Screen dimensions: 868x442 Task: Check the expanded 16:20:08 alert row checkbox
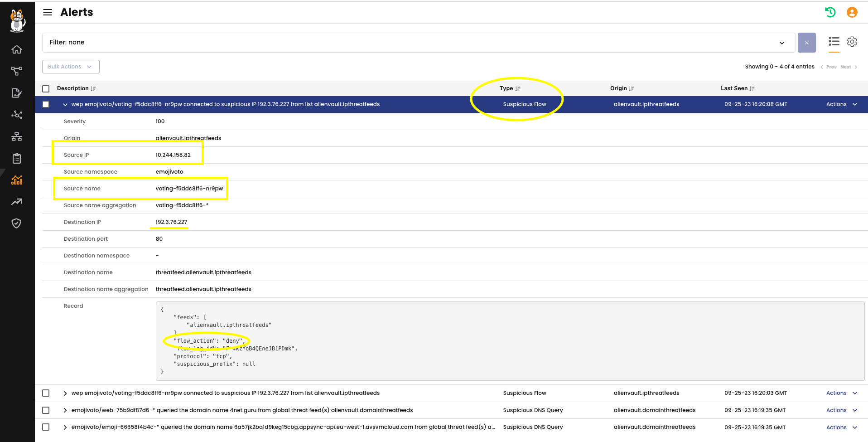point(46,104)
